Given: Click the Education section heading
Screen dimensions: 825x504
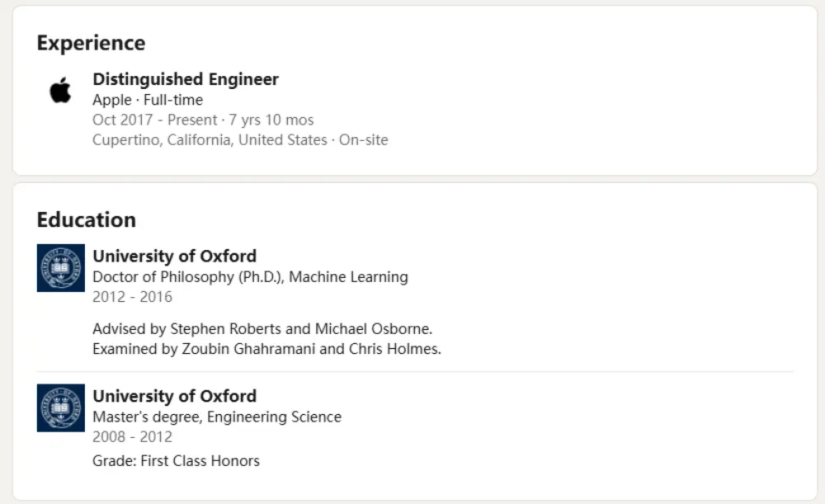Looking at the screenshot, I should tap(86, 219).
